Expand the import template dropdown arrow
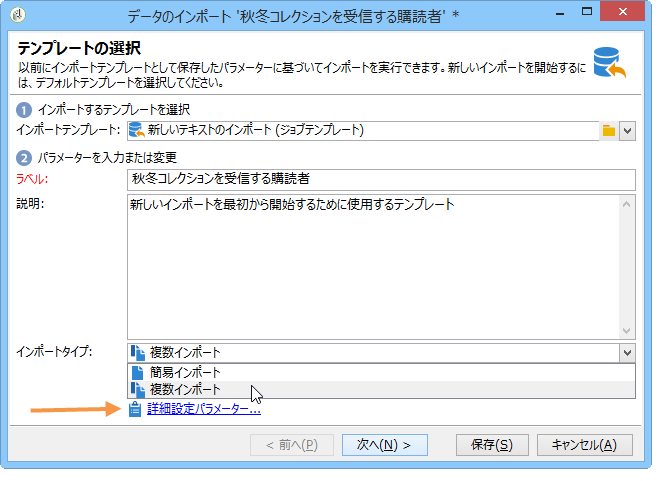 coord(627,131)
